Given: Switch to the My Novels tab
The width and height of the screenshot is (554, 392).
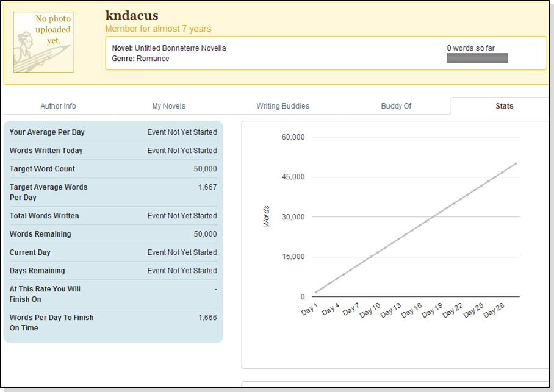Looking at the screenshot, I should coord(168,106).
